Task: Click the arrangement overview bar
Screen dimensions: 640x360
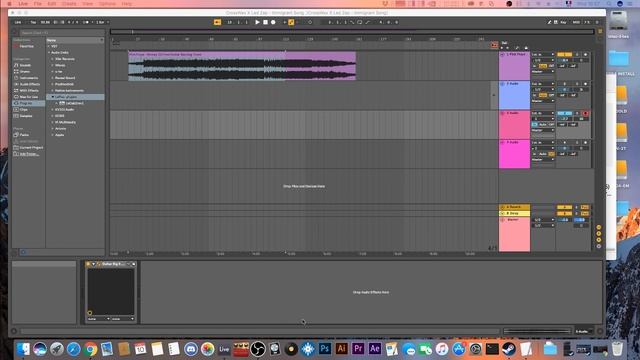Action: tap(352, 32)
